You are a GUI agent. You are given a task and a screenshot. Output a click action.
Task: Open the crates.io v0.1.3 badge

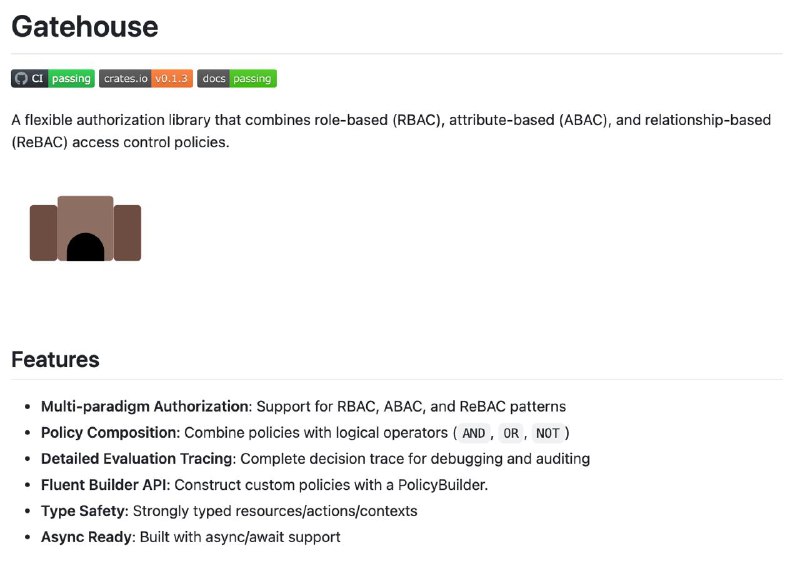[146, 79]
